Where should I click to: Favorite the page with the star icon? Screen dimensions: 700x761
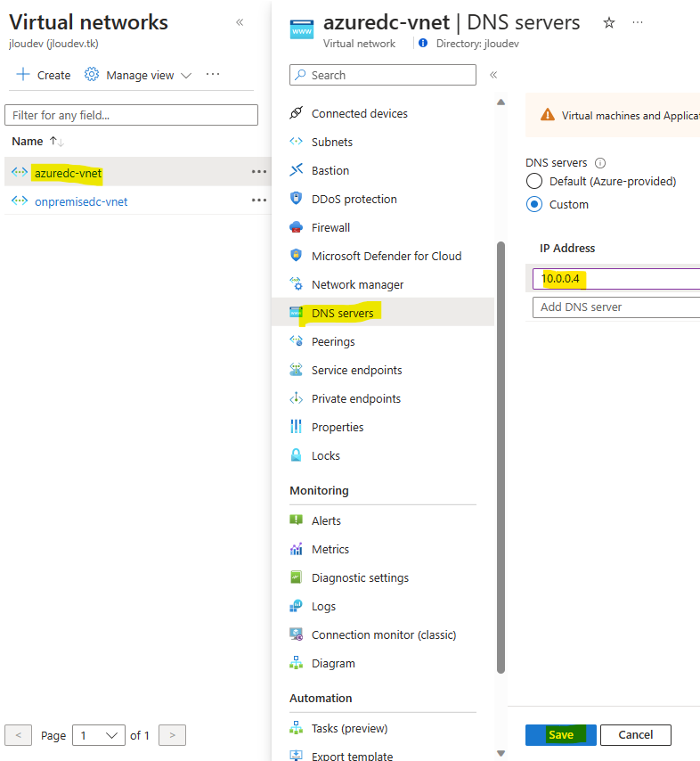(x=609, y=22)
